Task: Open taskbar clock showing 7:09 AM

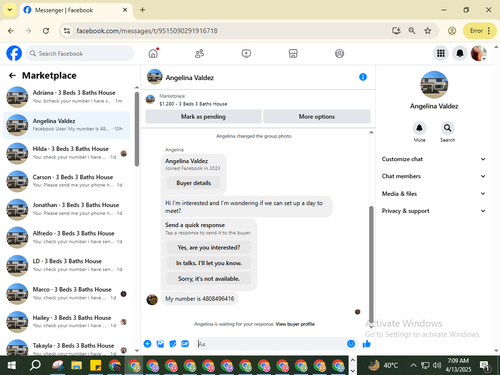Action: tap(458, 365)
